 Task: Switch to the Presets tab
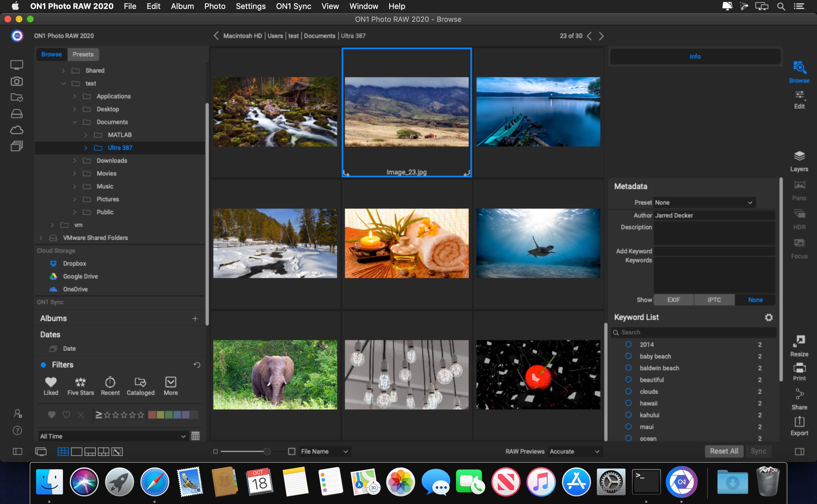point(83,54)
